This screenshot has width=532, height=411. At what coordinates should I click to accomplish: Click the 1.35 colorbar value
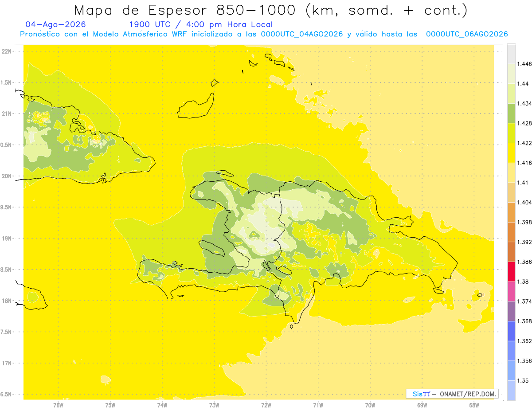523,380
